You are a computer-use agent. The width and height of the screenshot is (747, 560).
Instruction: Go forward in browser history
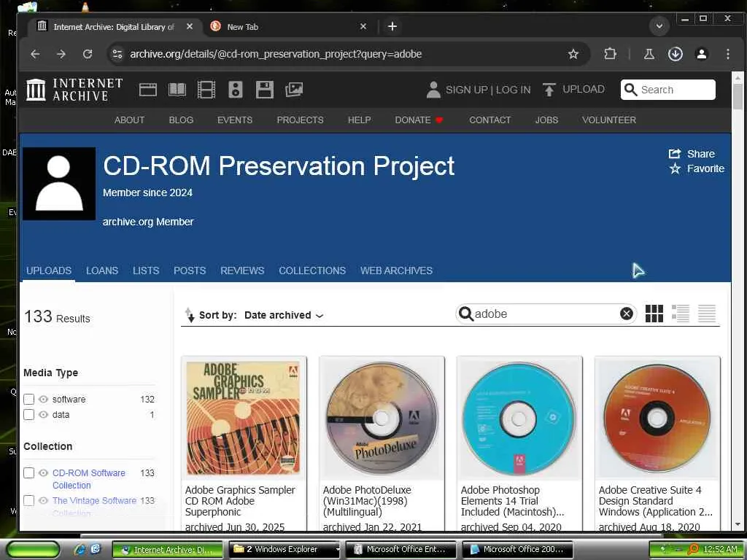pyautogui.click(x=61, y=54)
